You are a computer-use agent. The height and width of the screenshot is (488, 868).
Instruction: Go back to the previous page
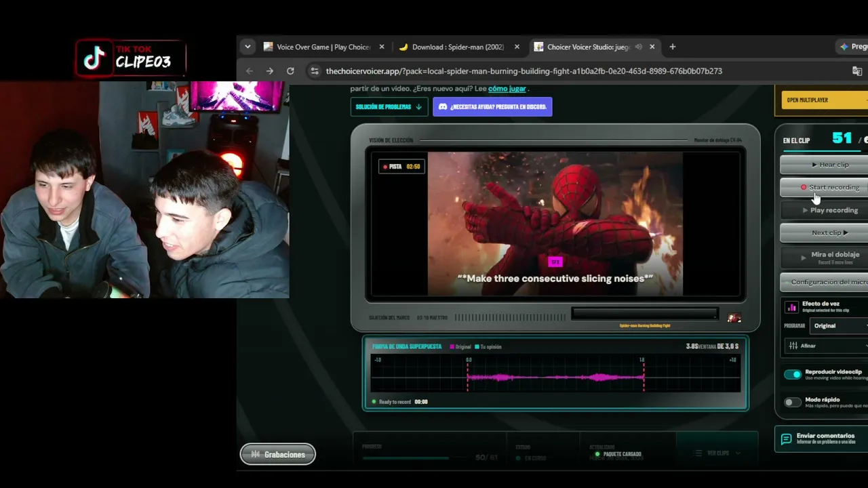(x=250, y=71)
